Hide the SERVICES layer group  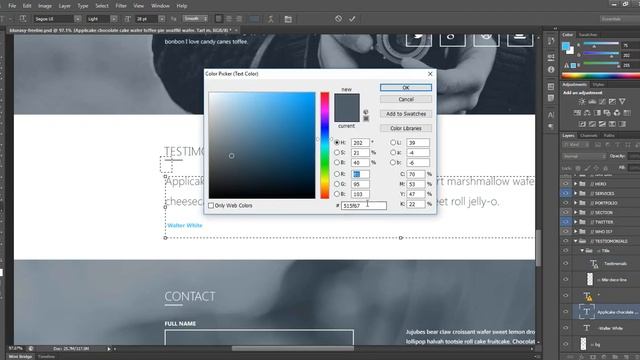click(x=566, y=193)
